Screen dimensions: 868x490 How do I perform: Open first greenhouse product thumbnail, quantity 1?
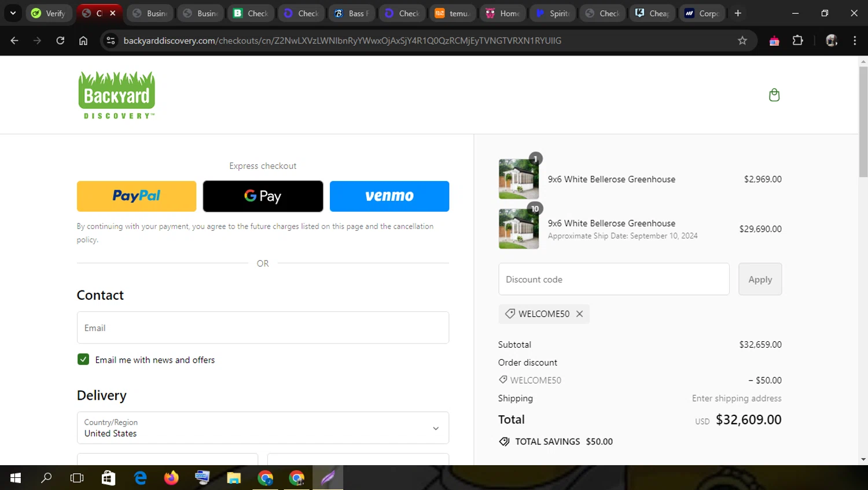tap(518, 179)
